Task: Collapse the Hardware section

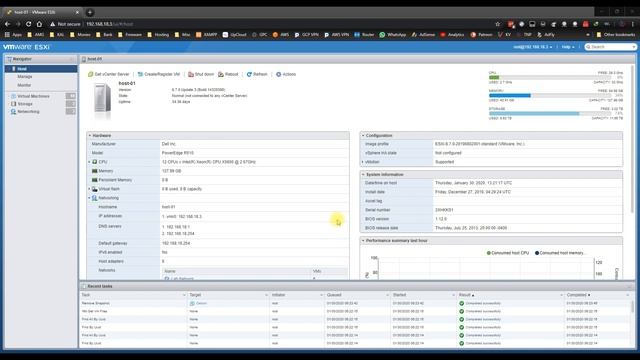Action: click(90, 136)
